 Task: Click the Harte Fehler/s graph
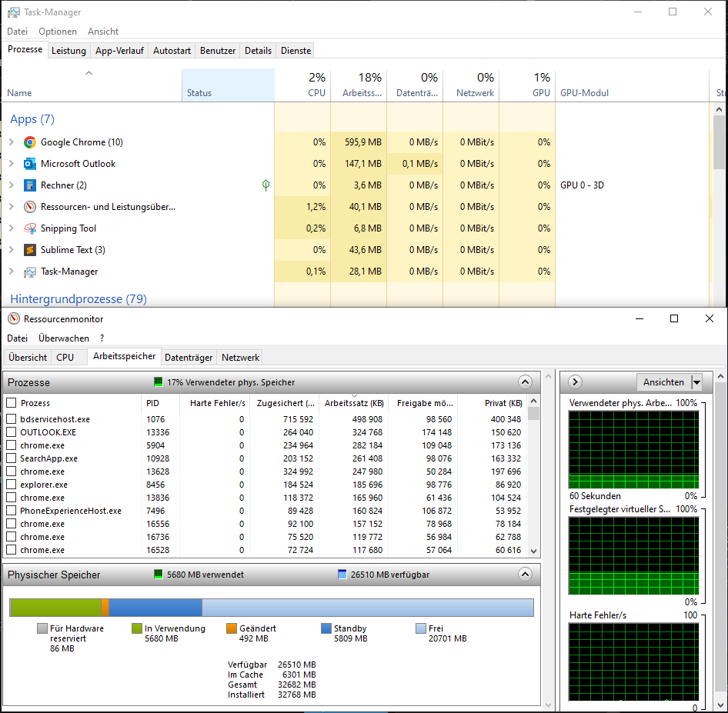(634, 662)
